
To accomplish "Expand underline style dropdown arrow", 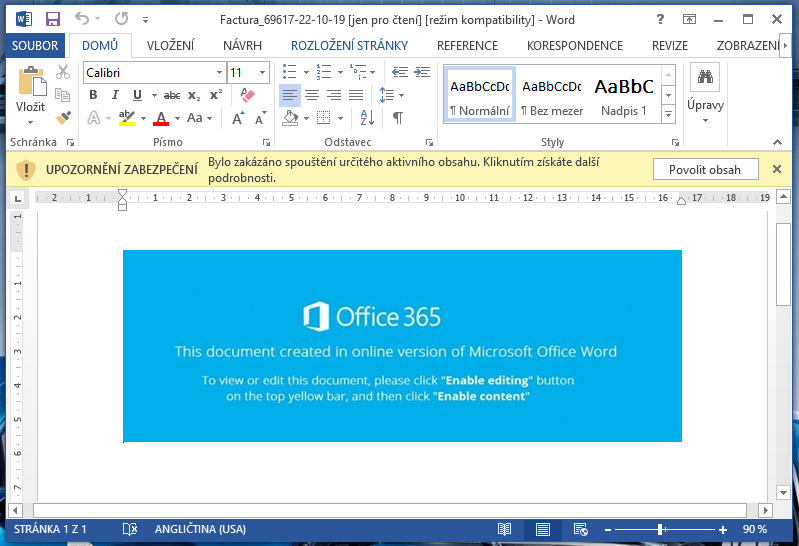I will [154, 95].
